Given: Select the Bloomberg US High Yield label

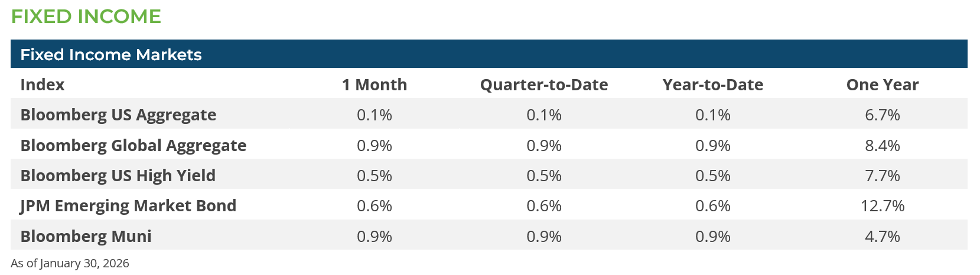Looking at the screenshot, I should (118, 176).
